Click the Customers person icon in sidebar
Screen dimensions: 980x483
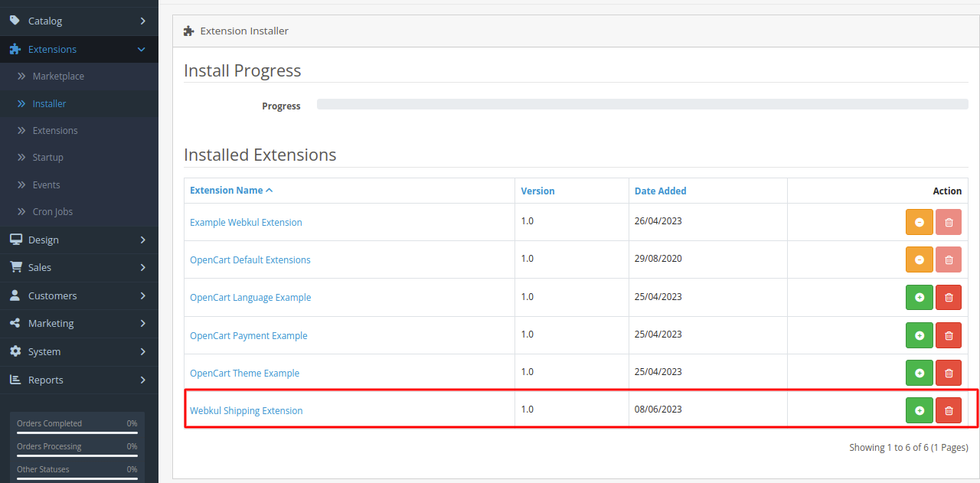[15, 295]
